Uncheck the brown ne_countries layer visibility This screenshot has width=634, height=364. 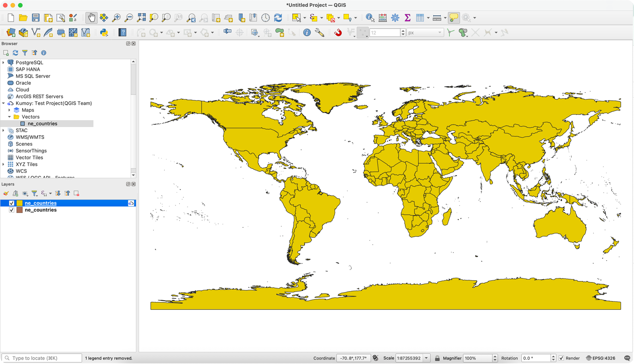click(x=12, y=210)
